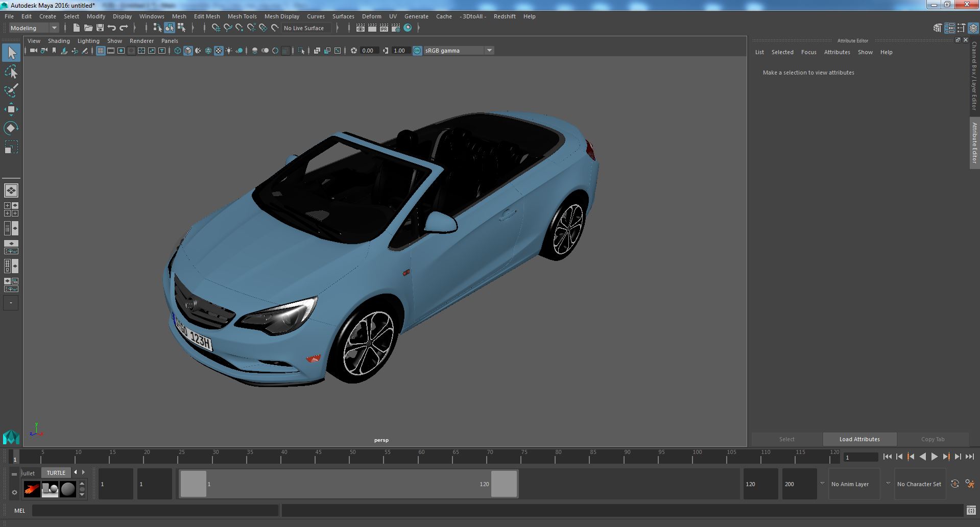Play animation forwards
This screenshot has width=980, height=527.
(x=935, y=457)
